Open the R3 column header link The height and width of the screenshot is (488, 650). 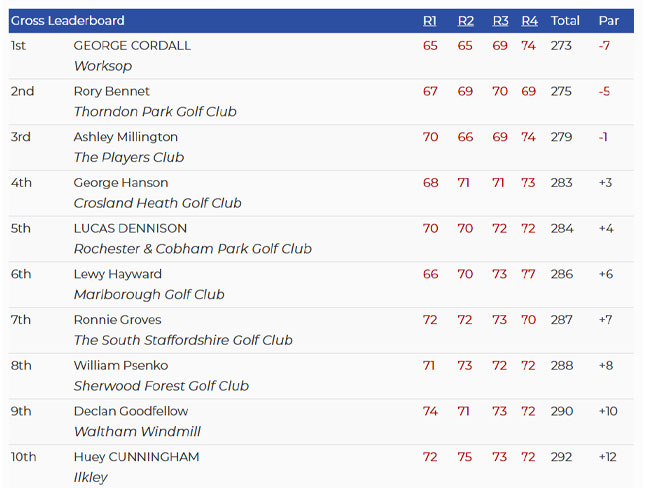tap(500, 21)
